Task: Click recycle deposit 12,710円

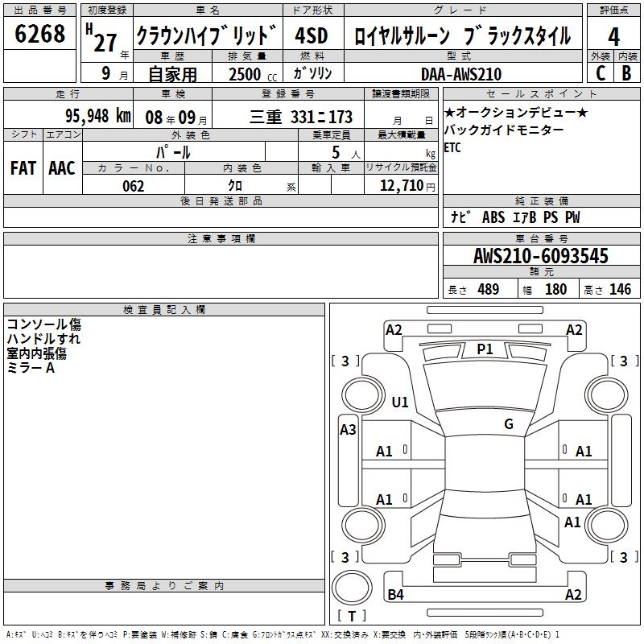Action: click(407, 186)
